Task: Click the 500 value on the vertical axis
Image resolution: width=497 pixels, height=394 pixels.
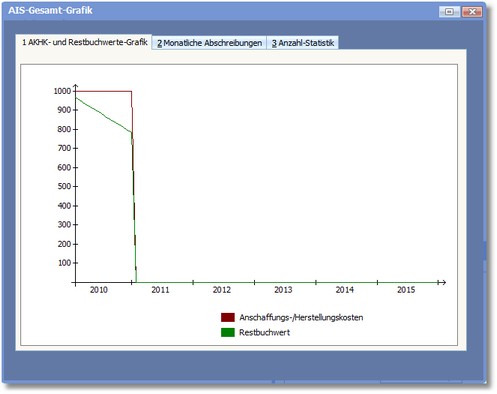Action: click(64, 186)
